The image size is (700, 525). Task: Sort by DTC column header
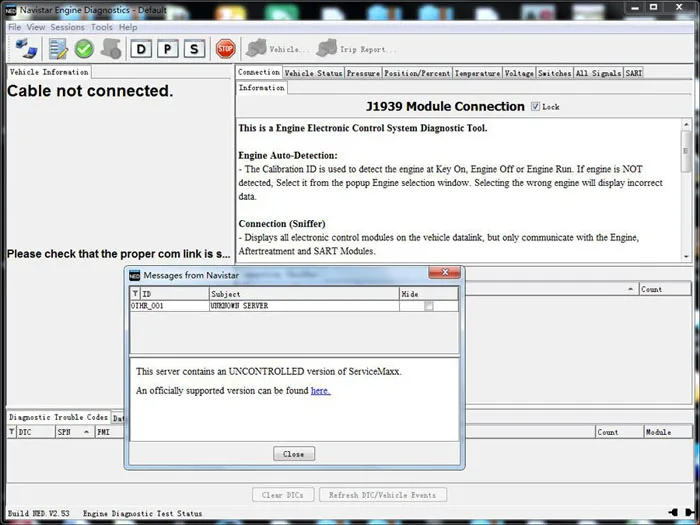[x=36, y=432]
